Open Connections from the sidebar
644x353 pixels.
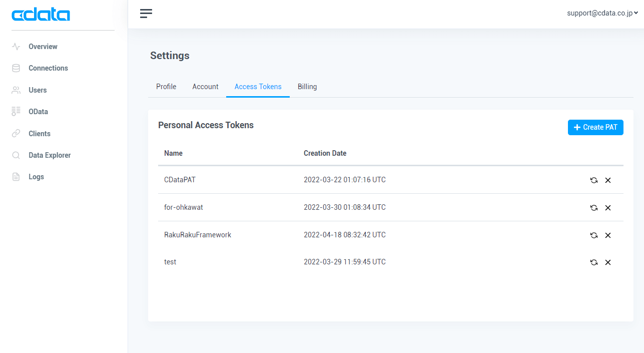tap(48, 68)
